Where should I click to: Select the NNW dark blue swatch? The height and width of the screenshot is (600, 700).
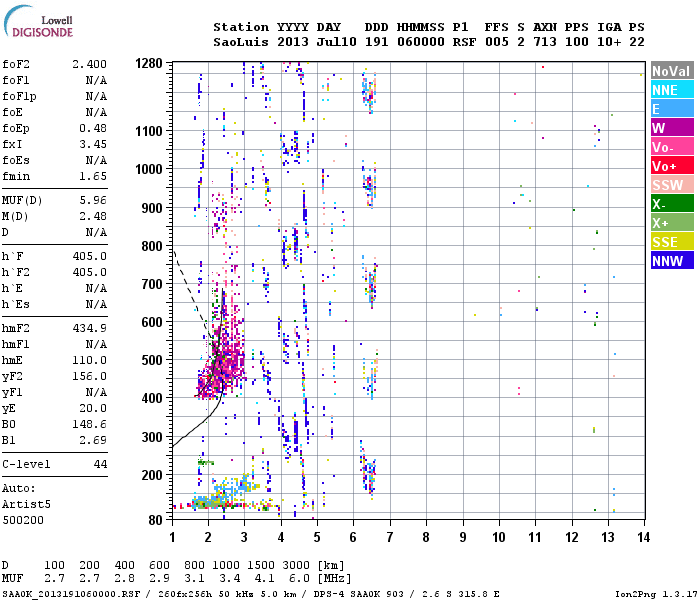click(x=672, y=260)
